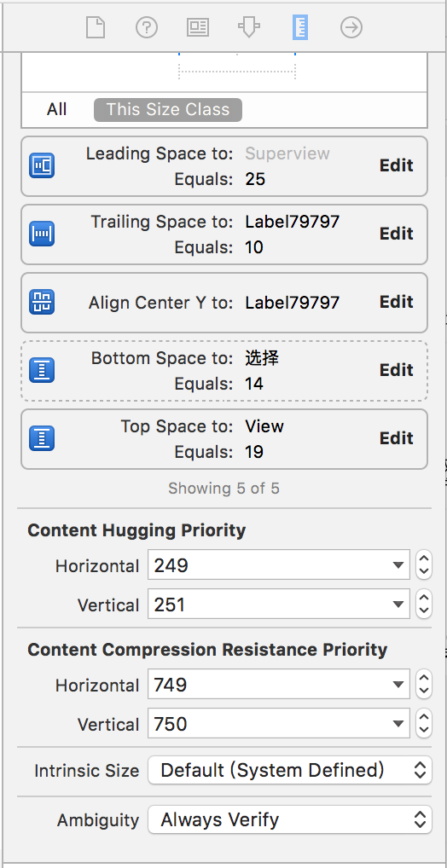This screenshot has width=447, height=868.
Task: Edit the Bottom Space constraint
Action: 396,370
